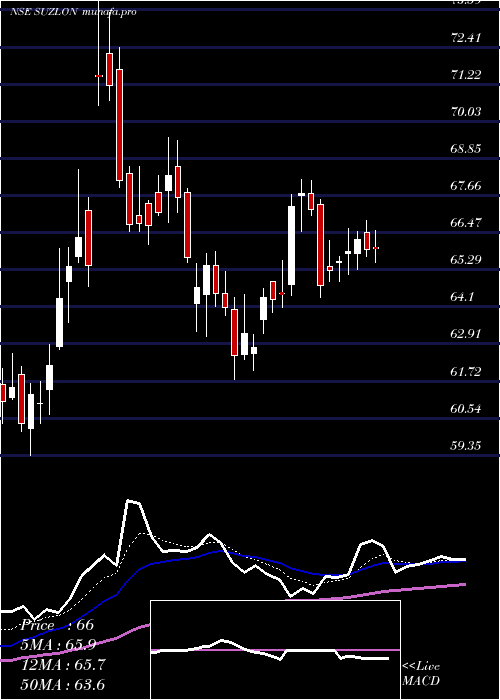Click the 5MA : 65.9 legend entry

pos(60,645)
